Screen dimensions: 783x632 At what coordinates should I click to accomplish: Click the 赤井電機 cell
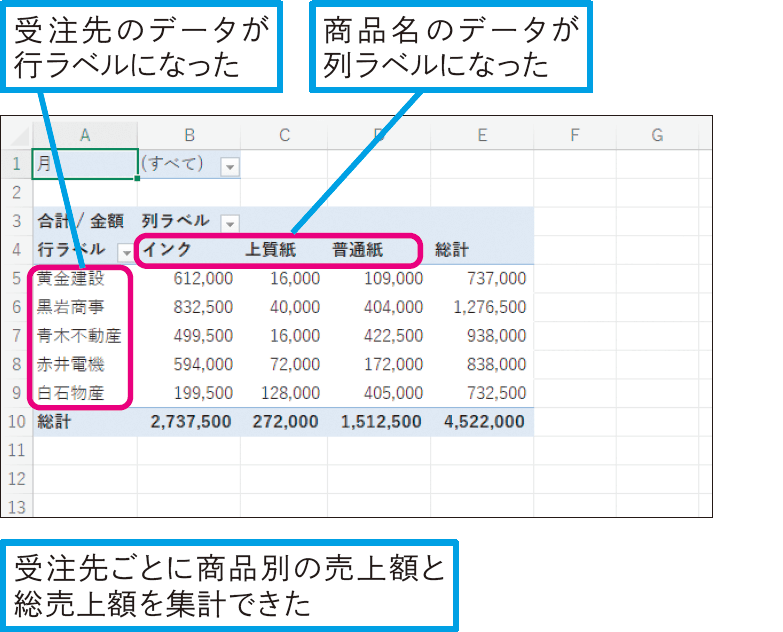70,364
